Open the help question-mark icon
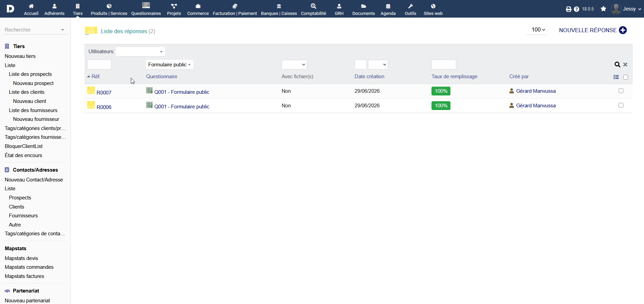 (577, 9)
